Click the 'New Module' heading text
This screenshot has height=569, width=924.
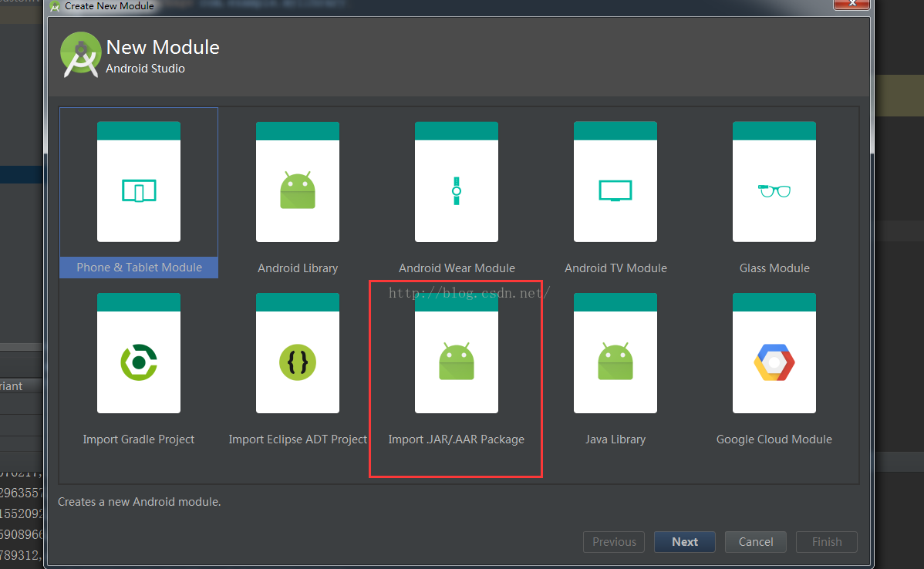coord(163,47)
